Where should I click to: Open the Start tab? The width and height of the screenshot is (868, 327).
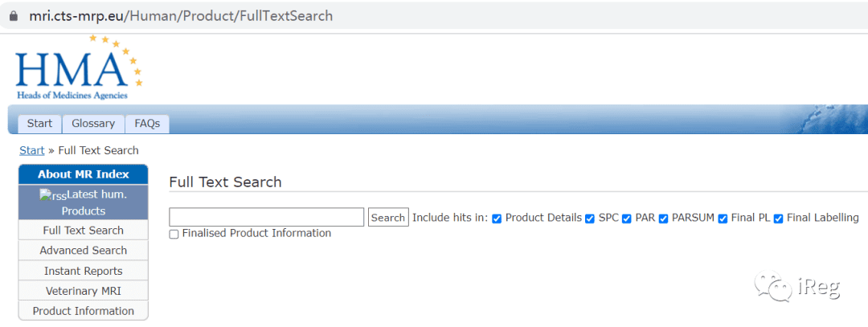[40, 124]
